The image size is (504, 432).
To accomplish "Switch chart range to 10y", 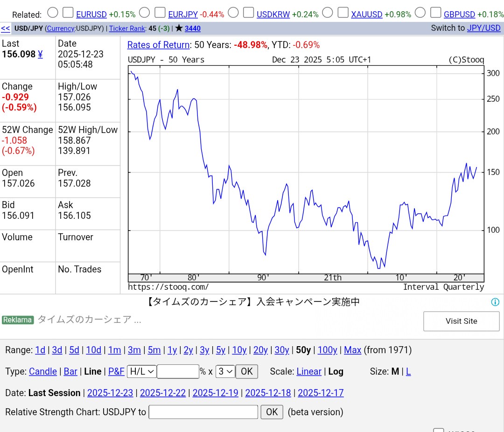I will pos(239,350).
